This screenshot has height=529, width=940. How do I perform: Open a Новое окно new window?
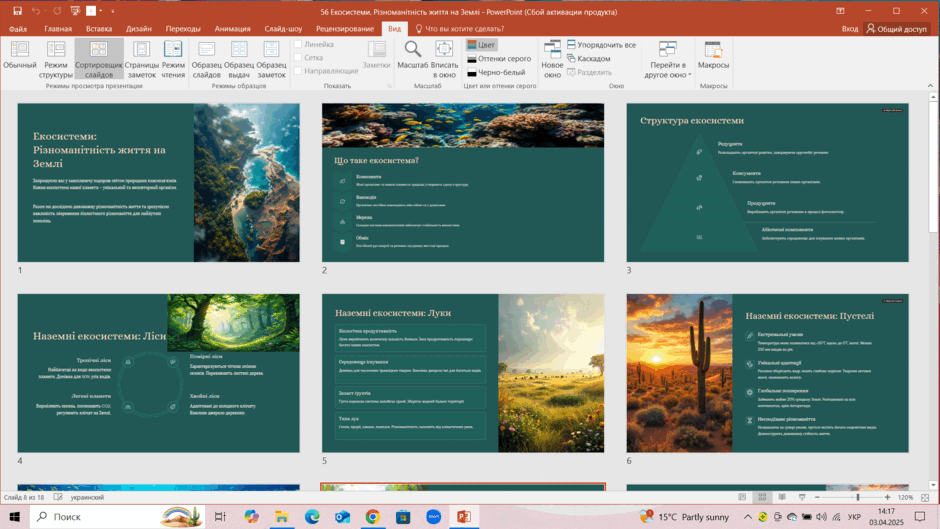552,59
